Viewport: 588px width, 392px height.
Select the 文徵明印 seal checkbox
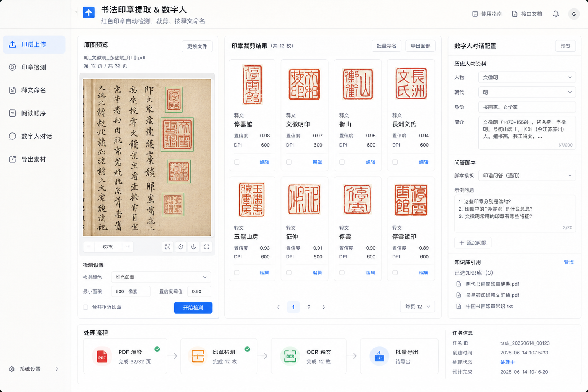coord(289,162)
